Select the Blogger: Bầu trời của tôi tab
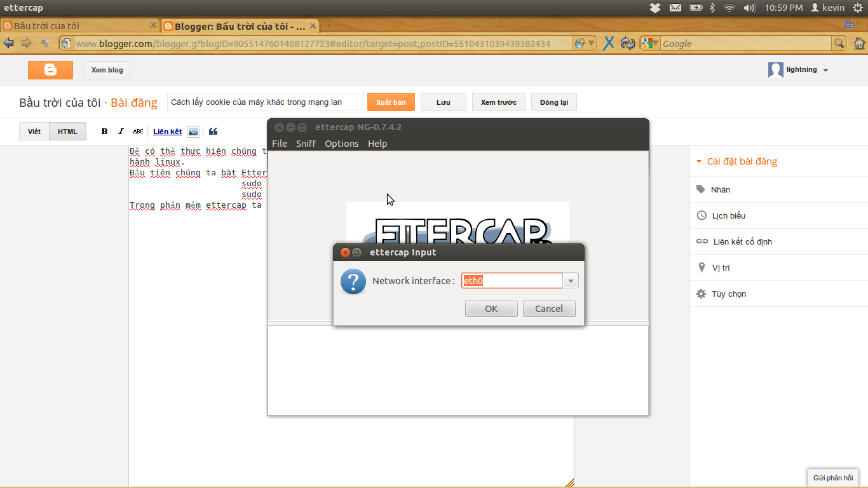868x488 pixels. tap(239, 26)
